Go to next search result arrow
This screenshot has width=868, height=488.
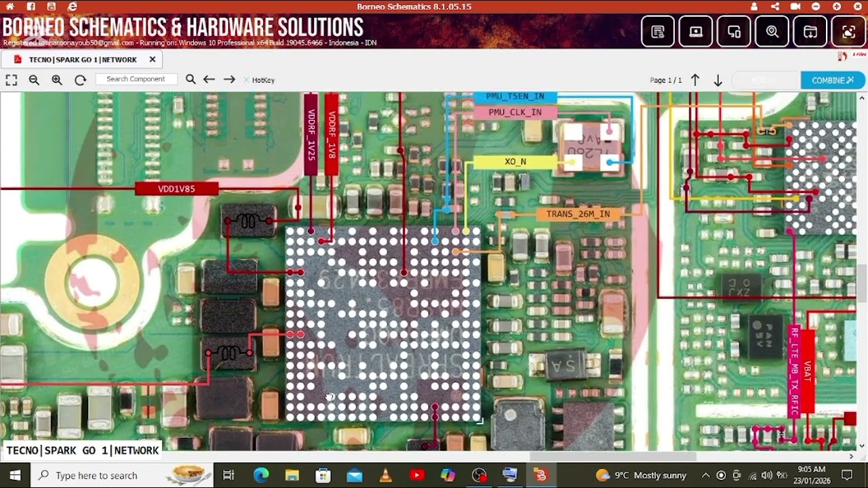click(229, 79)
